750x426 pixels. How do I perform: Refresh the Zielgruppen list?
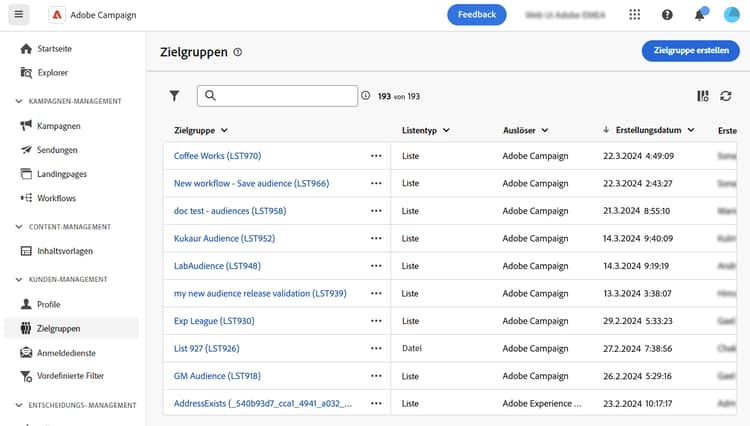(726, 96)
